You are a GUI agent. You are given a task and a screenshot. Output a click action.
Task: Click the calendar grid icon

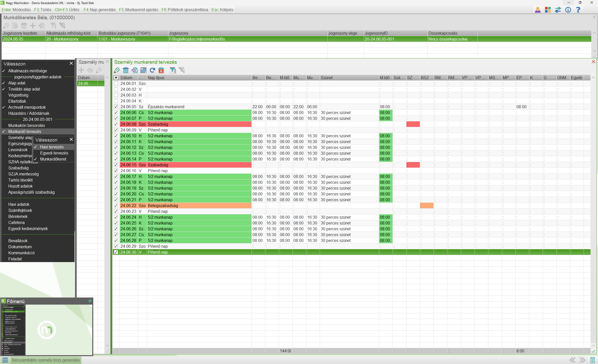[x=143, y=70]
